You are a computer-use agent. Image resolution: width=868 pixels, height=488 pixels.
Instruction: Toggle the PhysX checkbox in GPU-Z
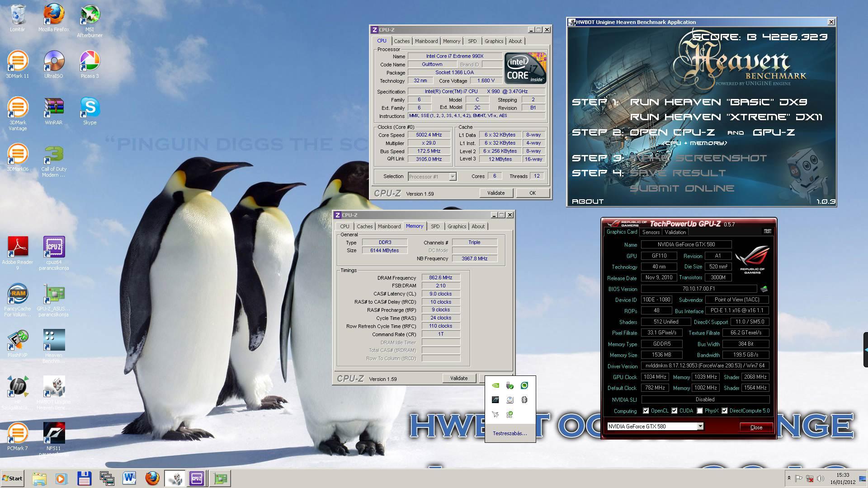click(x=700, y=411)
